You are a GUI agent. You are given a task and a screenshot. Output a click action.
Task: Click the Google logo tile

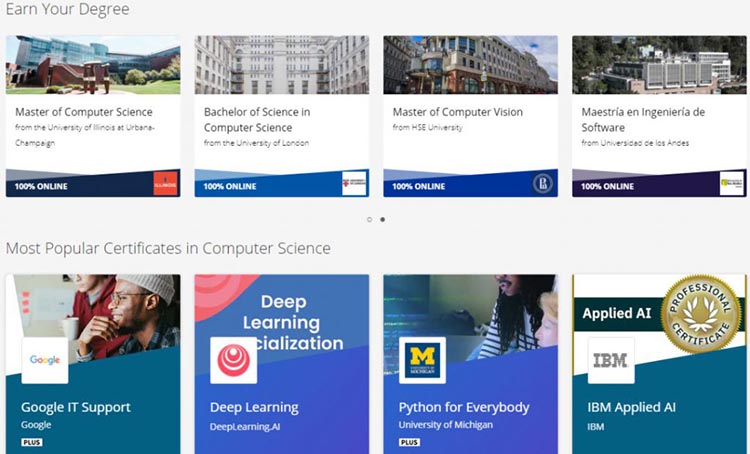pos(45,360)
